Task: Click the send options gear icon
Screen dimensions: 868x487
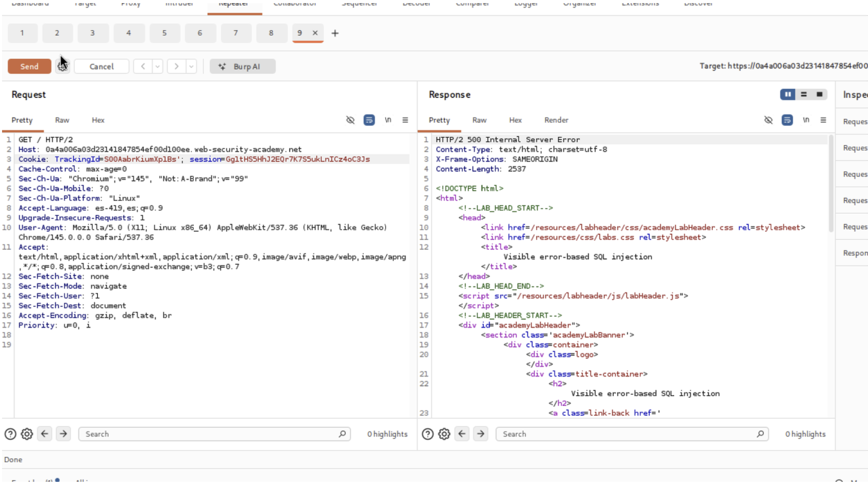Action: point(62,67)
